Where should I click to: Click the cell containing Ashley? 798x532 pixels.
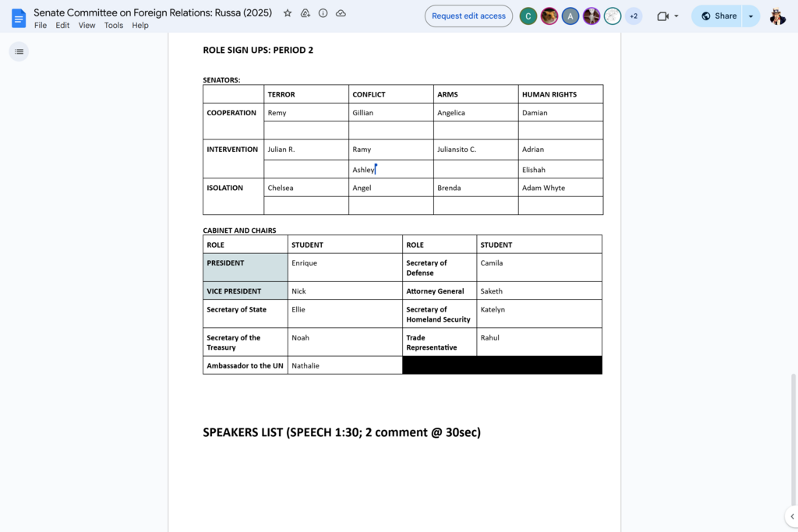coord(391,169)
